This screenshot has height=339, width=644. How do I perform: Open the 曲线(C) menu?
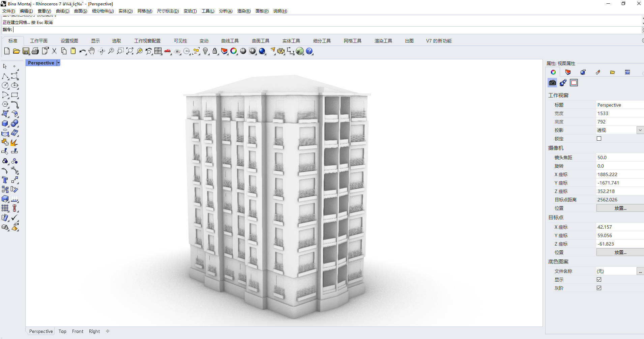(63, 11)
